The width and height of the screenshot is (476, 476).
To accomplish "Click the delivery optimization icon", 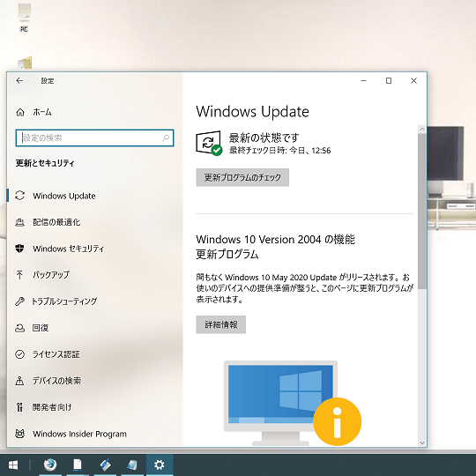I will (x=19, y=222).
